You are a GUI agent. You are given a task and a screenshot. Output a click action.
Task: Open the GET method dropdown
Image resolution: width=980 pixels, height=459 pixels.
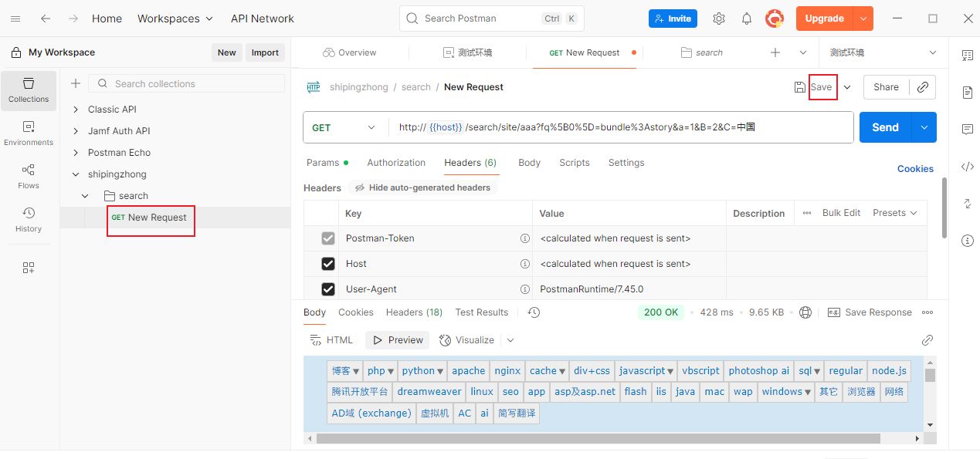pyautogui.click(x=344, y=128)
